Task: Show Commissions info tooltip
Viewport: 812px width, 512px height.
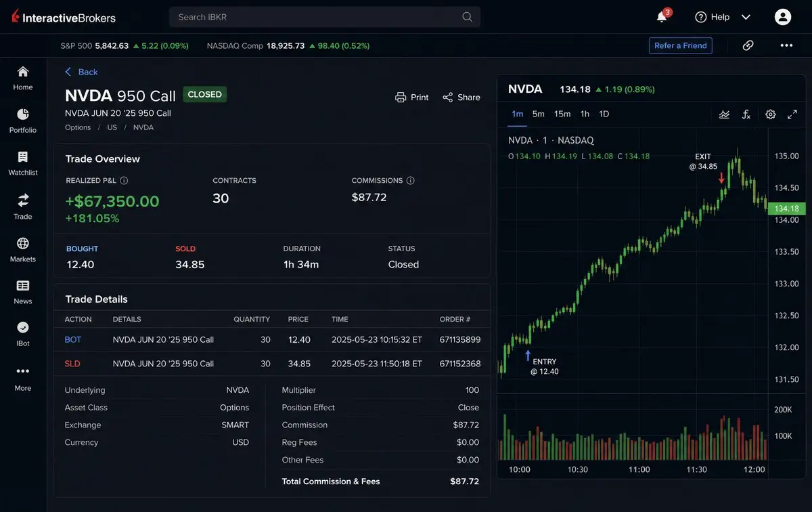Action: [x=411, y=181]
